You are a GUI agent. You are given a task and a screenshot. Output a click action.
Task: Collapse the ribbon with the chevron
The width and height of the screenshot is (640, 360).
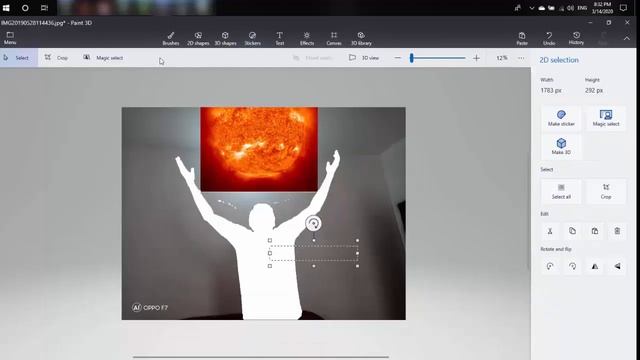[627, 38]
